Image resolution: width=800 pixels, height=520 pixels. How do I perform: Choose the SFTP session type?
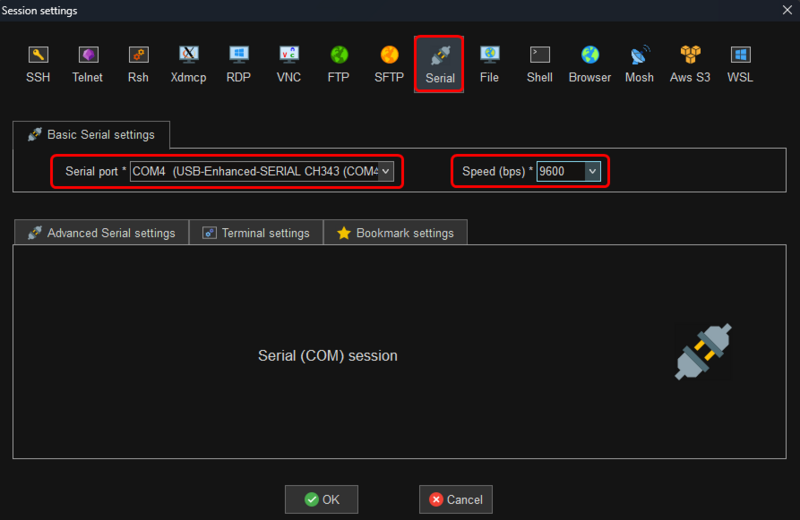(x=389, y=64)
